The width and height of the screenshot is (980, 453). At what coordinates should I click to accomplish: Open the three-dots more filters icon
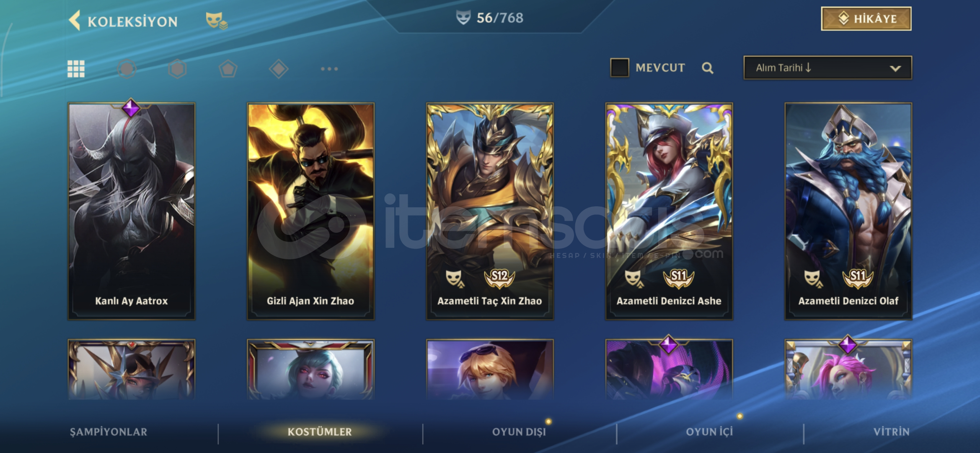tap(329, 69)
